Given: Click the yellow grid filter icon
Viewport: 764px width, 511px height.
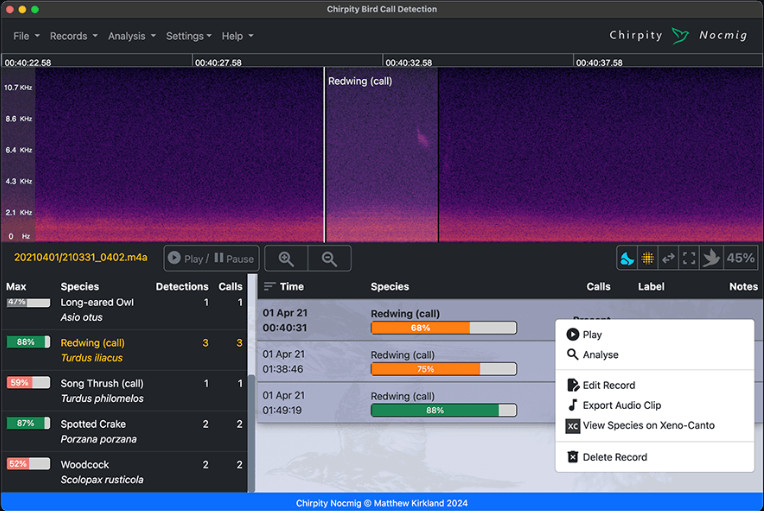Looking at the screenshot, I should point(648,258).
